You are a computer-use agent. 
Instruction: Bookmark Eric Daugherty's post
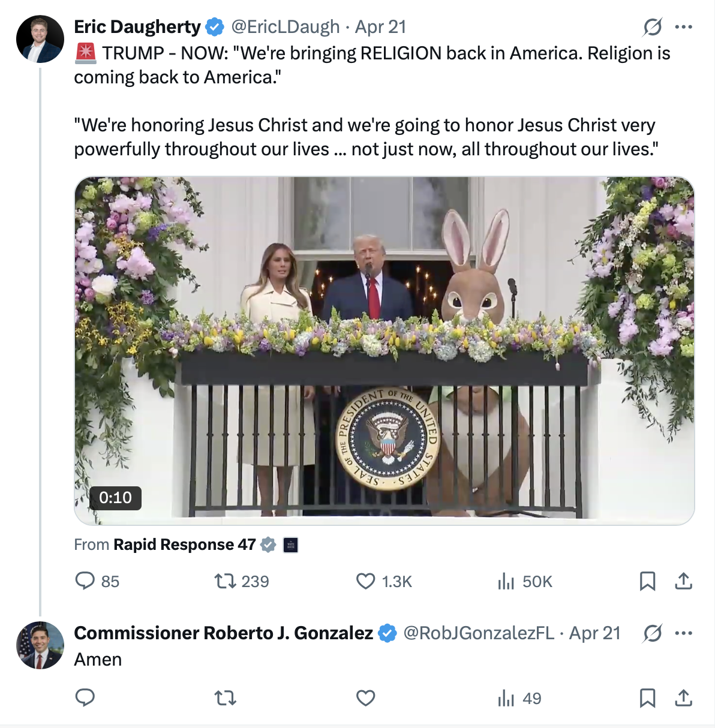point(647,581)
